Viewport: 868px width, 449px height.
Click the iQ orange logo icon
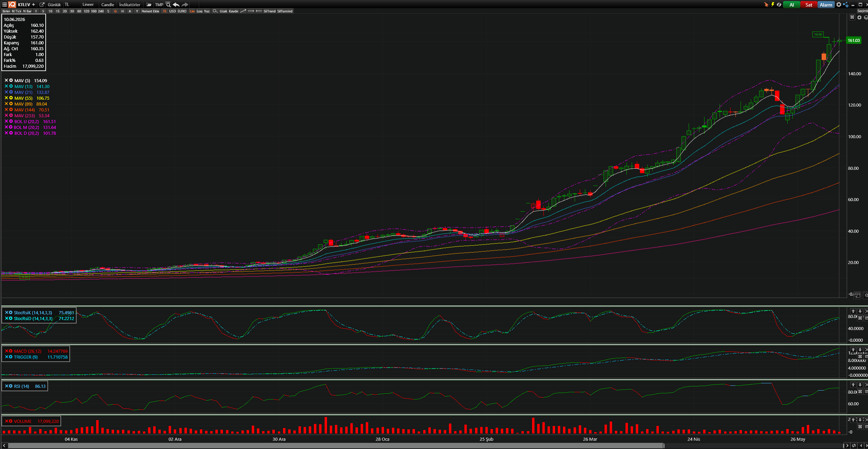pyautogui.click(x=12, y=4)
